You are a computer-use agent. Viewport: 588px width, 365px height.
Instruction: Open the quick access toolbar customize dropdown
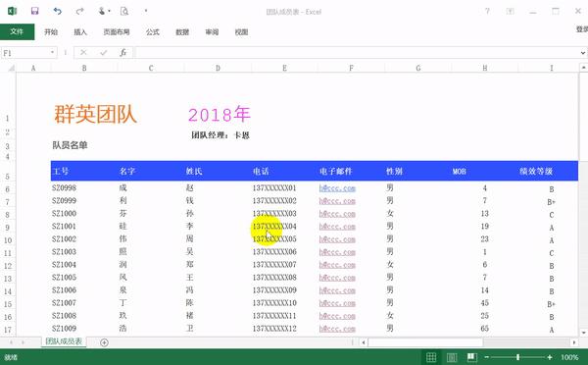(x=146, y=11)
